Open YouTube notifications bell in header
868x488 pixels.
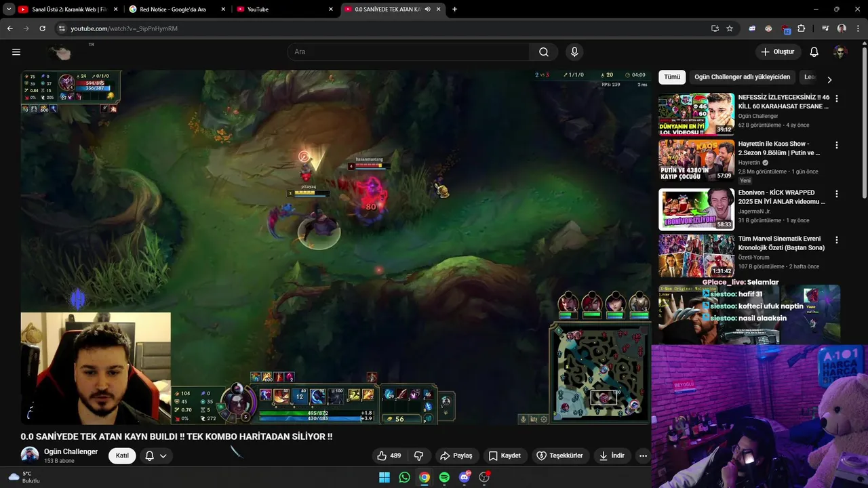814,52
